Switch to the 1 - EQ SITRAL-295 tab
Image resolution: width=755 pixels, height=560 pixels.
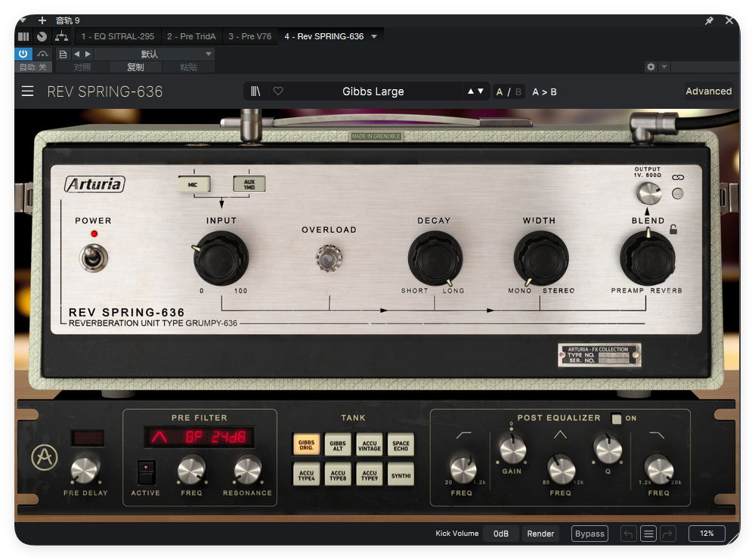point(118,36)
